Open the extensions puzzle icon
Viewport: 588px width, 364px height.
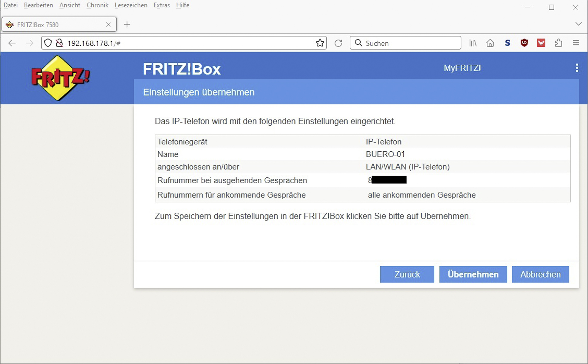(x=558, y=43)
